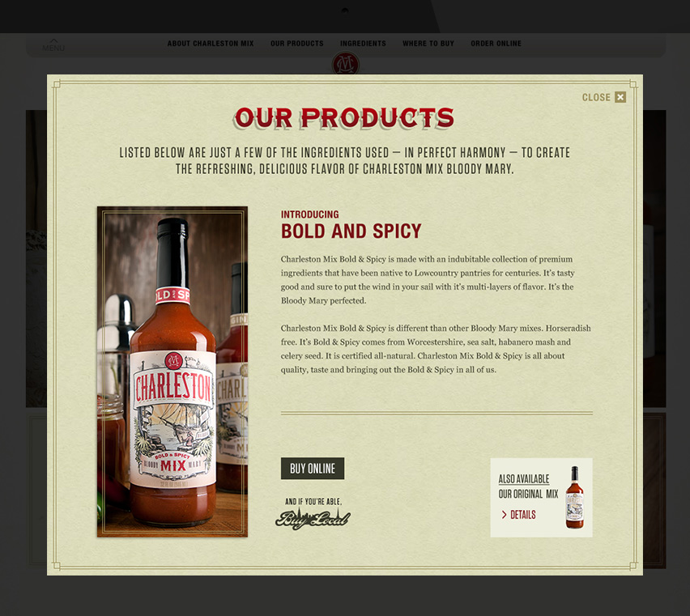The width and height of the screenshot is (690, 616).
Task: Click the X icon beside CLOSE
Action: point(620,97)
